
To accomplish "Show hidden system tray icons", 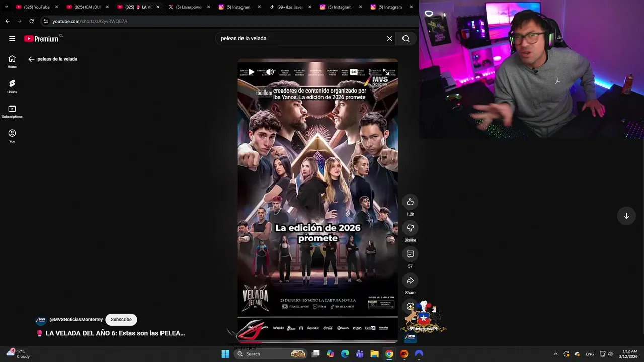I will [555, 354].
